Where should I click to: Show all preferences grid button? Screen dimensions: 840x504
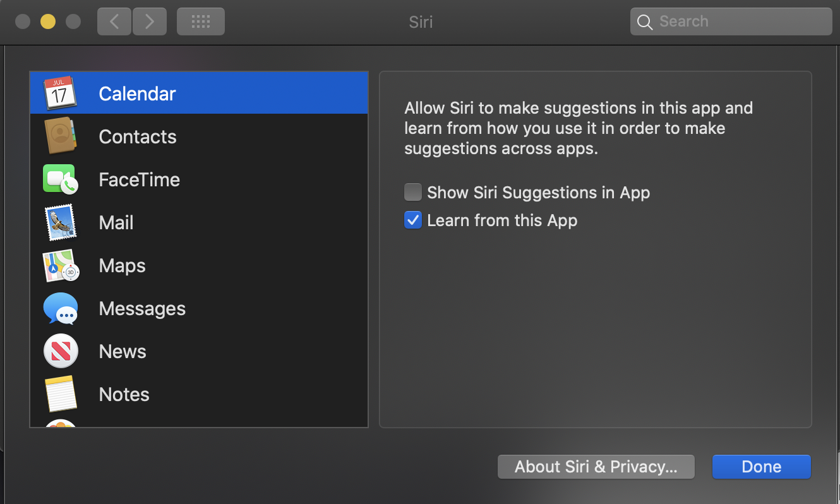[200, 21]
